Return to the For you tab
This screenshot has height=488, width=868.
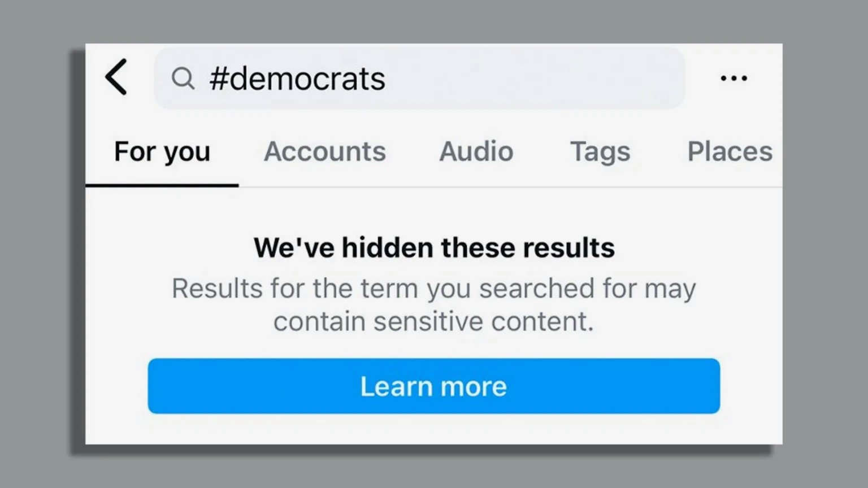tap(162, 151)
